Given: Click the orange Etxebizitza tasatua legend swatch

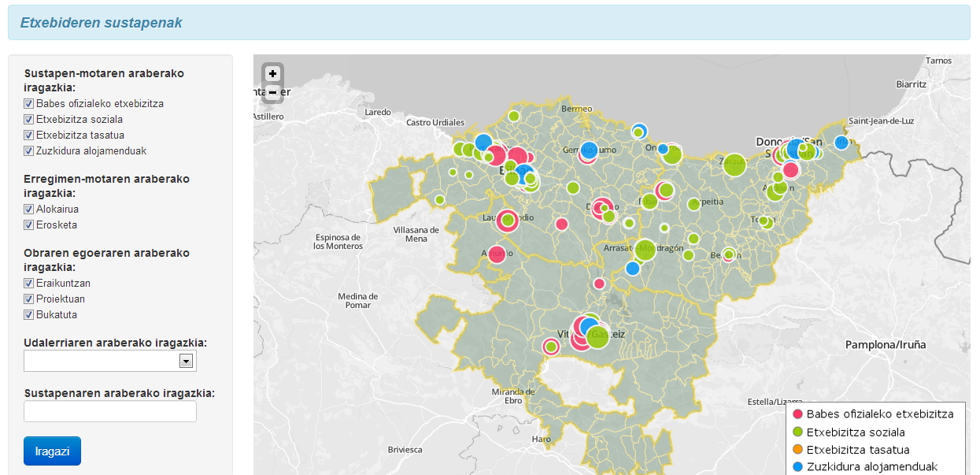Looking at the screenshot, I should (x=797, y=450).
